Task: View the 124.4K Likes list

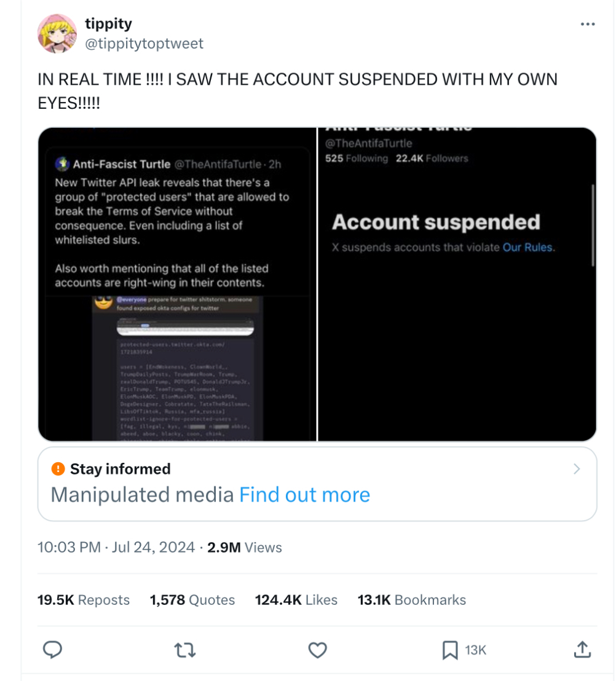Action: [x=296, y=600]
